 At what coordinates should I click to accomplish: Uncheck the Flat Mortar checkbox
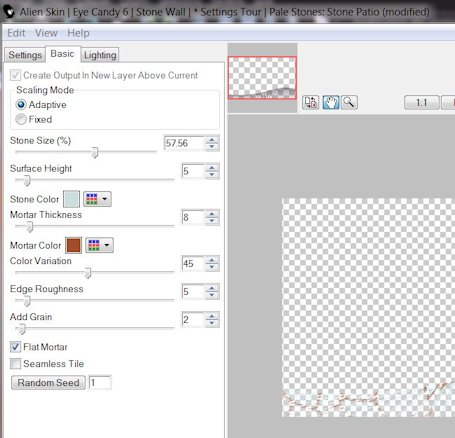click(x=15, y=347)
